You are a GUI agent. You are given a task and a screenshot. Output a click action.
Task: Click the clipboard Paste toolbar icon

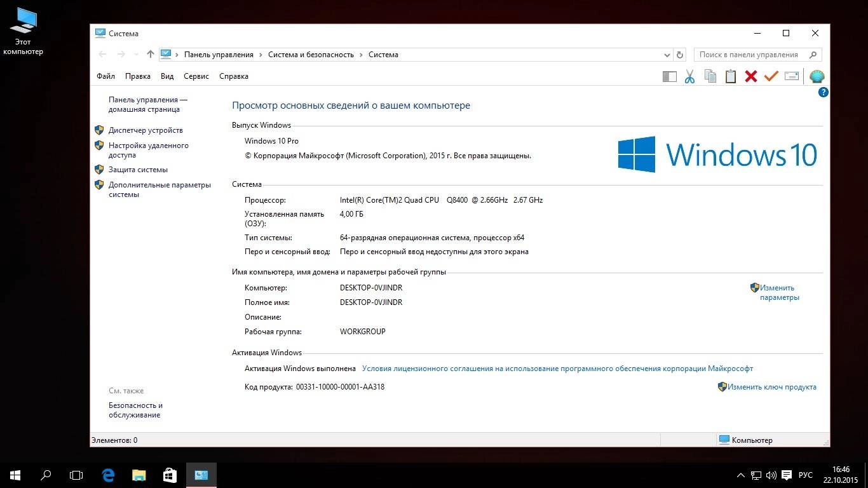click(x=731, y=76)
